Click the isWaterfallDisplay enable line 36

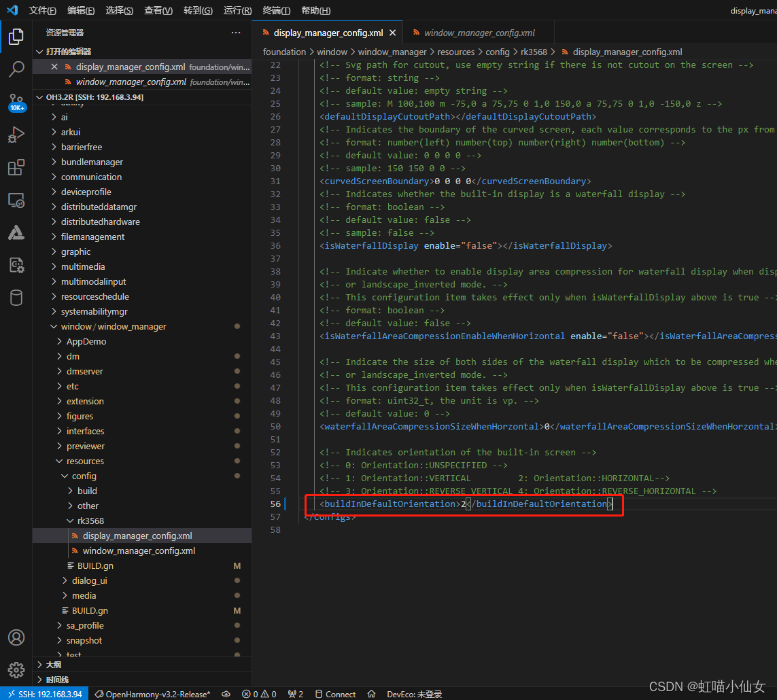466,246
